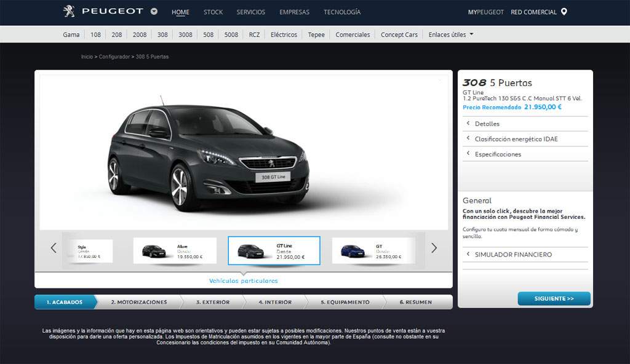
Task: Switch to 6. RESUMEN step
Action: click(416, 302)
